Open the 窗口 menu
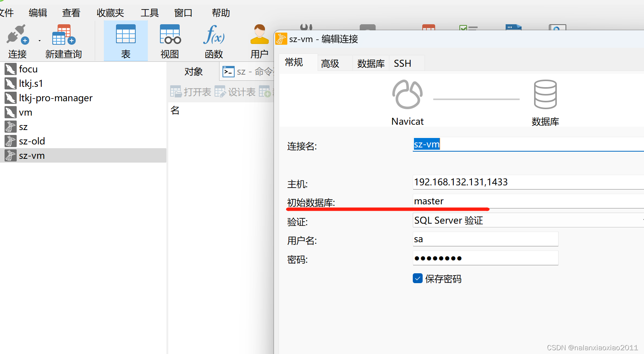The width and height of the screenshot is (644, 354). pos(183,13)
